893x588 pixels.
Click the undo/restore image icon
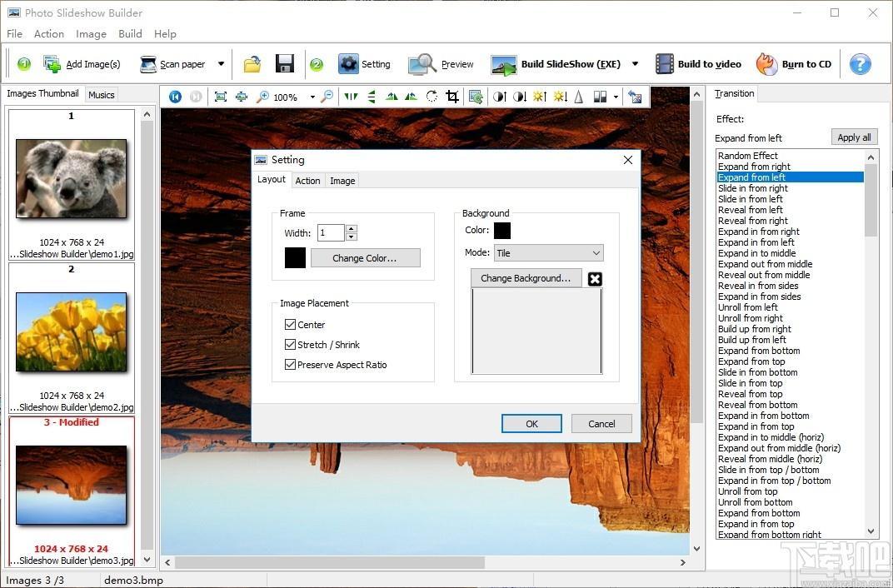[x=635, y=97]
